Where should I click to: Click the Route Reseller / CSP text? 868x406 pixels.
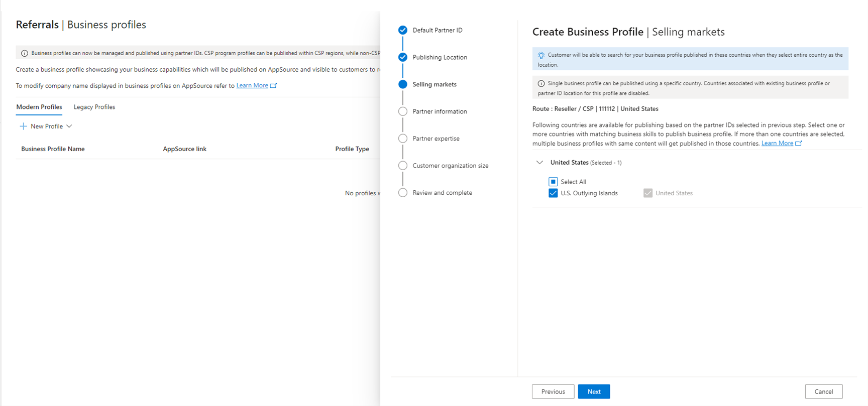coord(595,109)
